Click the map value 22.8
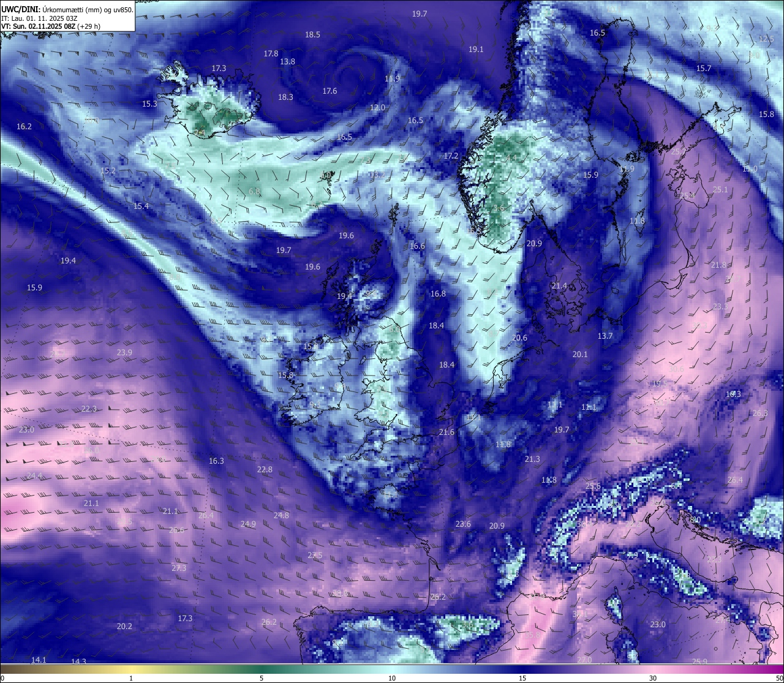The width and height of the screenshot is (784, 683). click(x=265, y=470)
